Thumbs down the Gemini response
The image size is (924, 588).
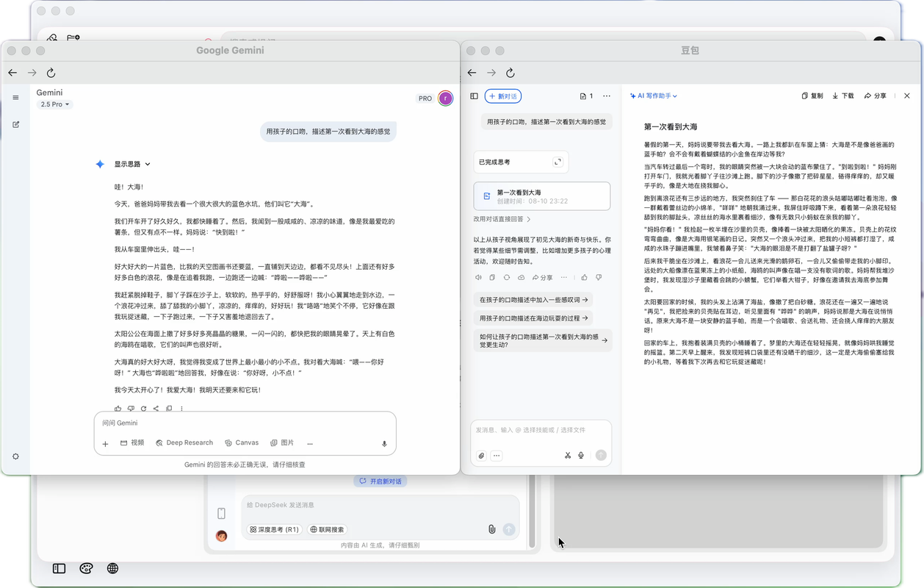click(131, 409)
